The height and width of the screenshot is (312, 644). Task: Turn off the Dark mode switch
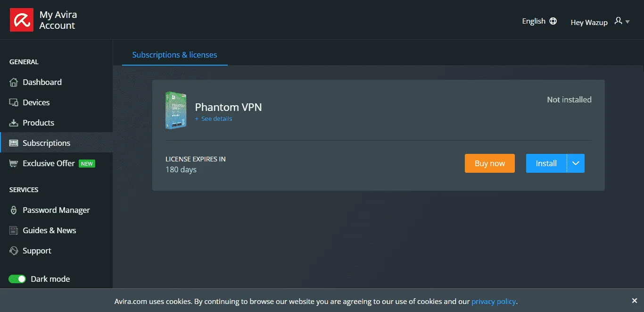pos(17,279)
